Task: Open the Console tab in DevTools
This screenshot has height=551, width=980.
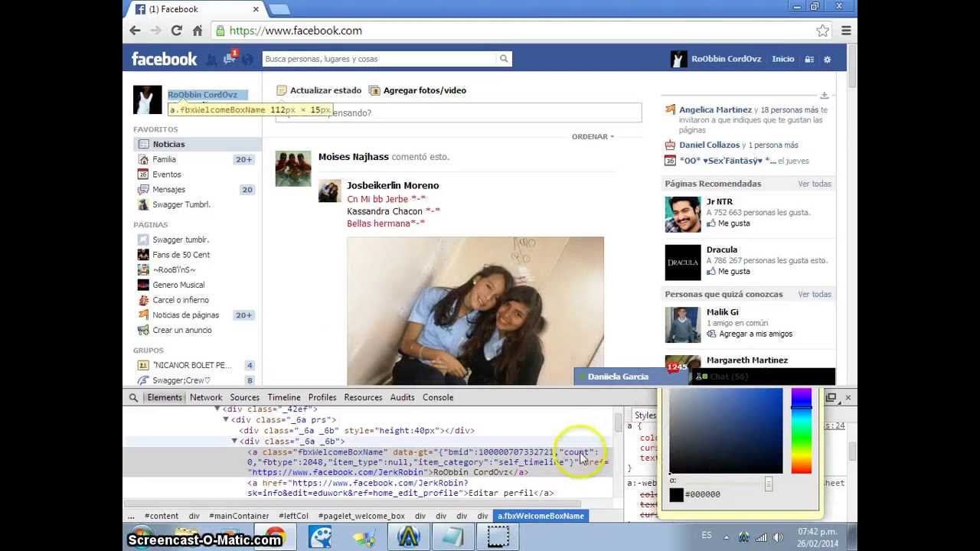Action: pos(438,397)
